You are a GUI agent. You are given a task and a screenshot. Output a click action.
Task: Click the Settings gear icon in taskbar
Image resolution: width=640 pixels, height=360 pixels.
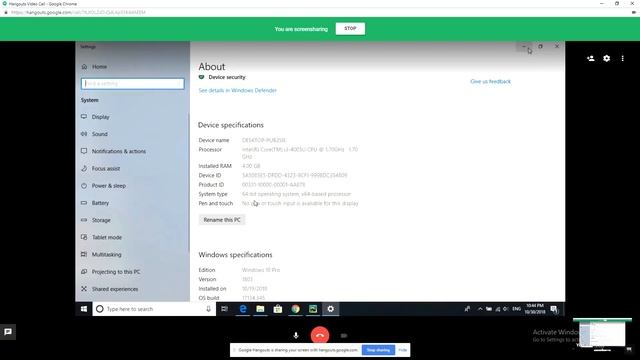330,309
